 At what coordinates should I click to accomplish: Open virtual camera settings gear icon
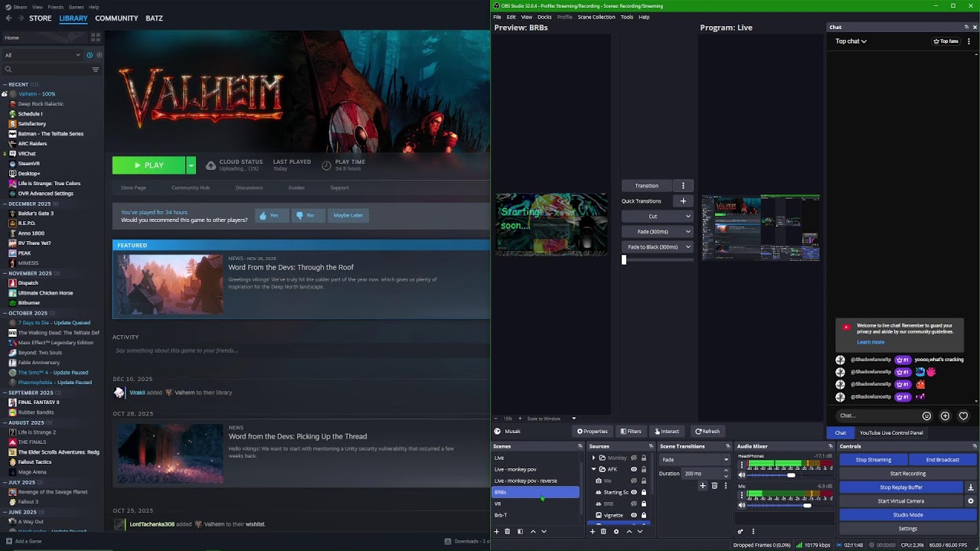(x=971, y=501)
